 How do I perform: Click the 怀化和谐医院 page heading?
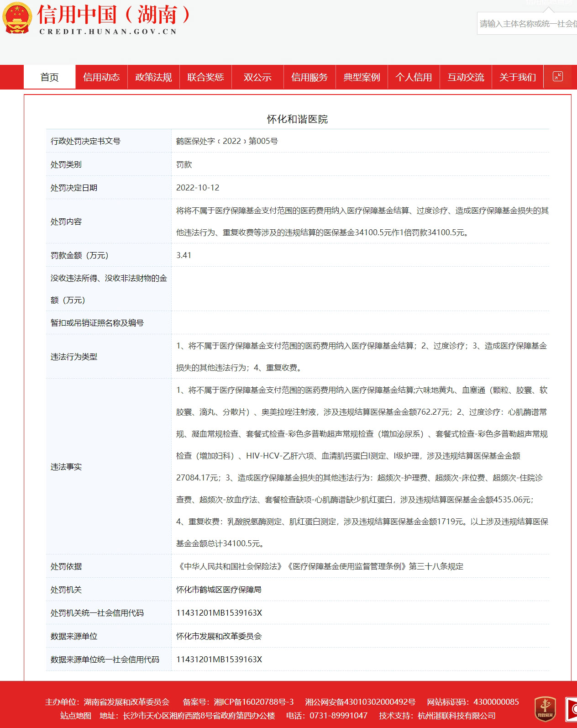pos(298,119)
